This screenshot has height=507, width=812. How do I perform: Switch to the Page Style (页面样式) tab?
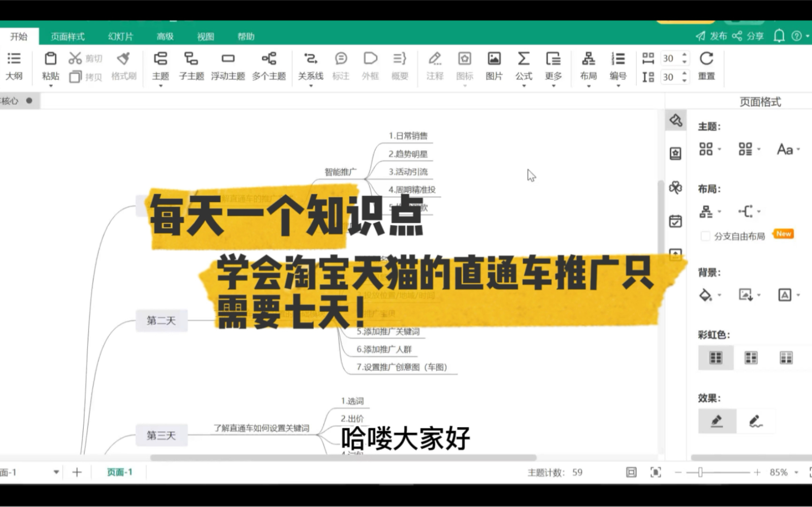click(68, 37)
